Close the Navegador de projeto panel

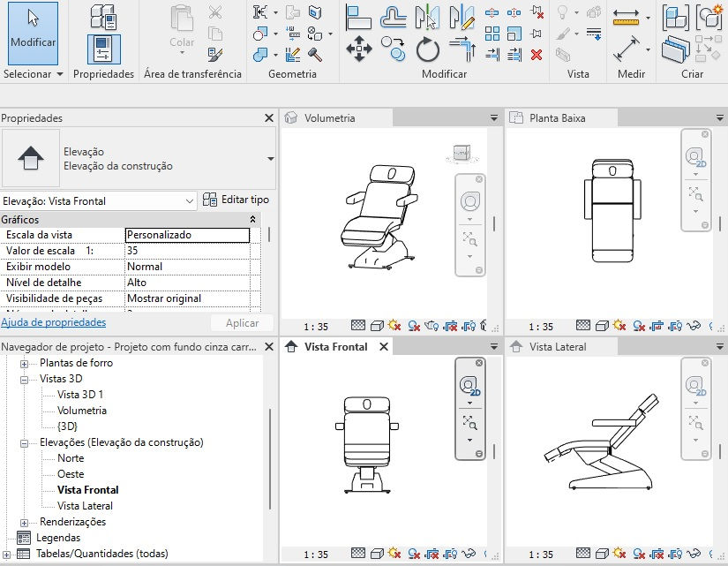(x=269, y=347)
